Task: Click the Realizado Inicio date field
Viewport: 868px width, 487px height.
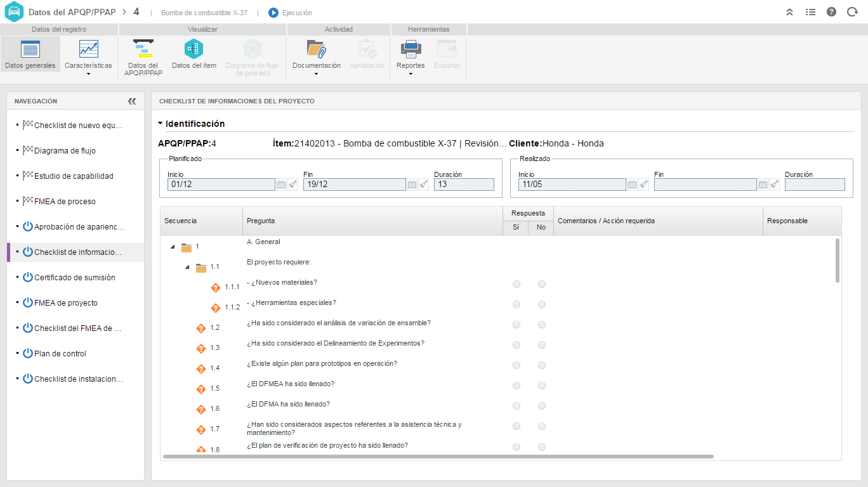Action: click(x=572, y=185)
